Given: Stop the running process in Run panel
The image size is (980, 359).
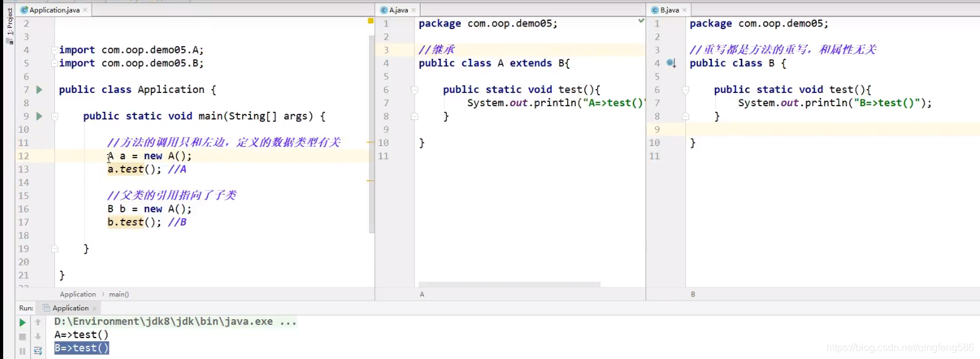Looking at the screenshot, I should click(x=23, y=337).
